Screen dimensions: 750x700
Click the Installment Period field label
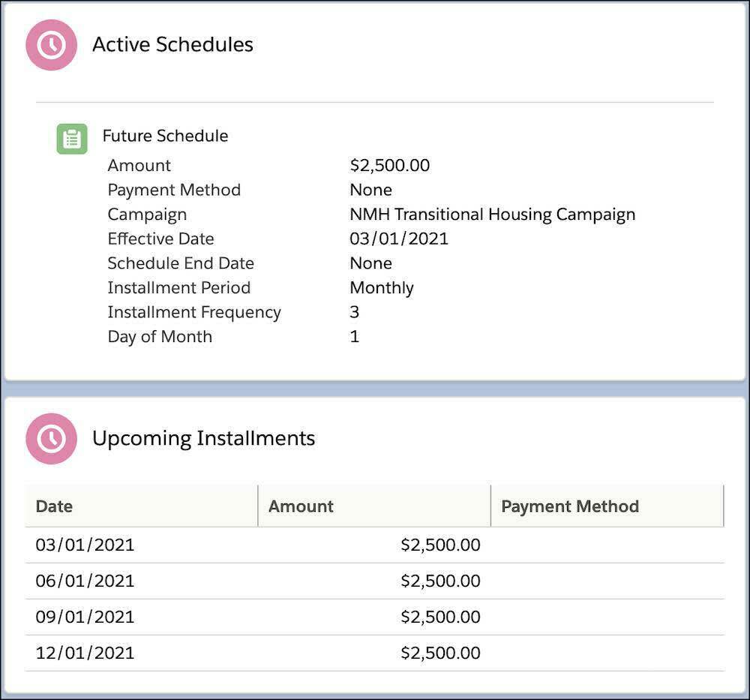[179, 287]
